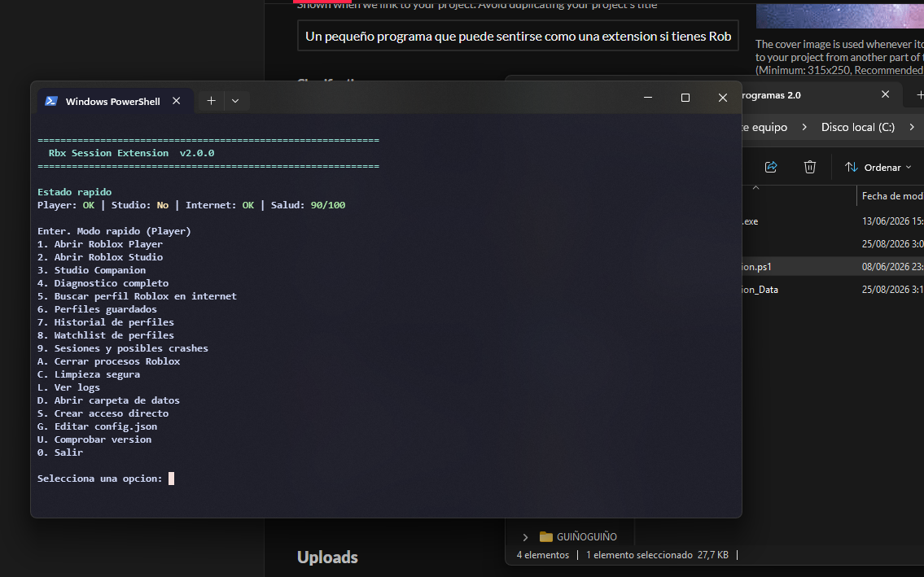Select the 'ion_Data' folder in Explorer

point(833,290)
